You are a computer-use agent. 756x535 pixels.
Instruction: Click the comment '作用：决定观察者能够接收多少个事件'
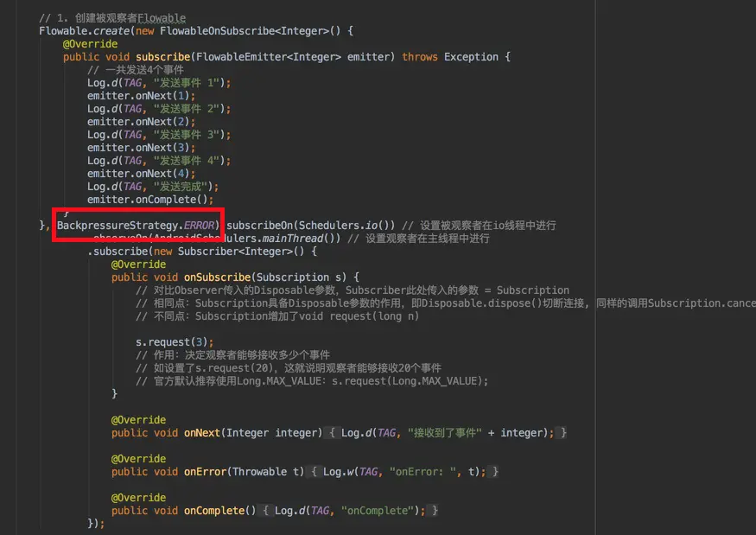click(x=233, y=355)
